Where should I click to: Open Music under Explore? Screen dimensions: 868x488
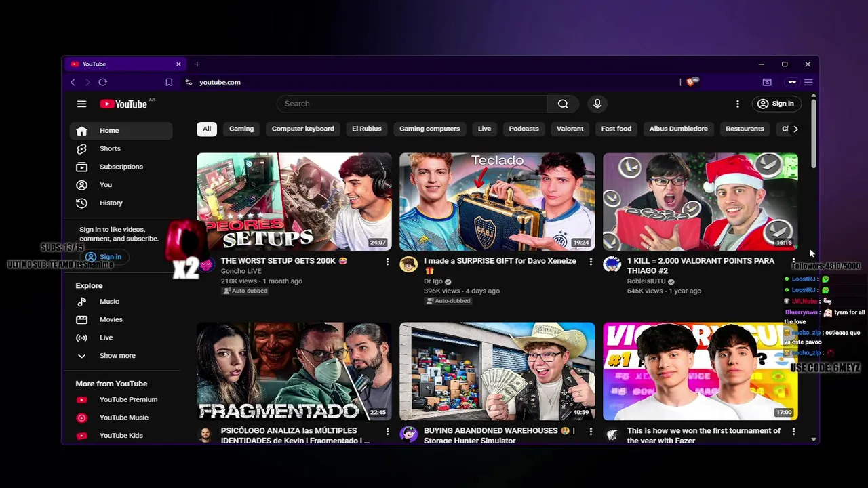coord(121,302)
